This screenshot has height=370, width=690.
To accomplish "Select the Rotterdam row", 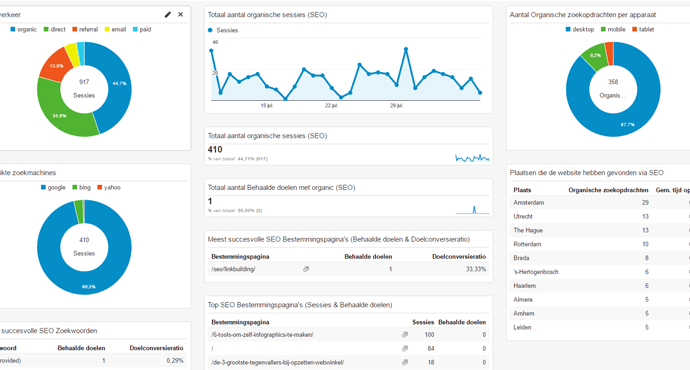I will 600,244.
